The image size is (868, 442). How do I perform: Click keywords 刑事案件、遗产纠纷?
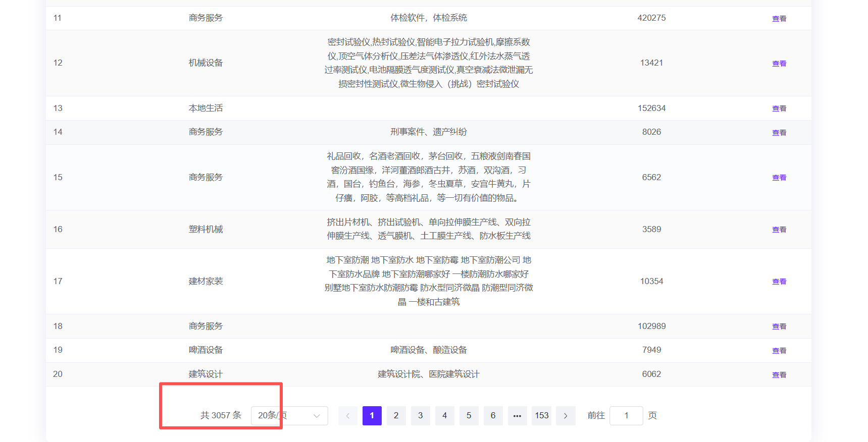(x=429, y=132)
